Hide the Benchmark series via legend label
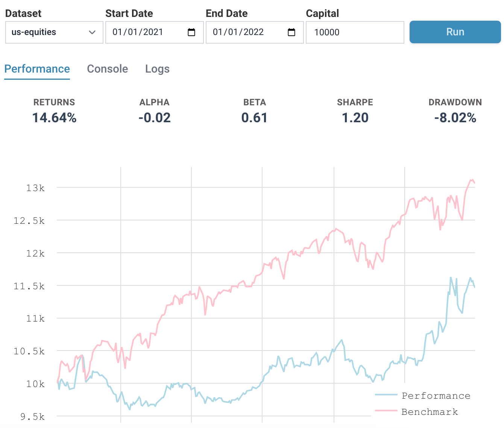The width and height of the screenshot is (504, 428). click(x=430, y=412)
